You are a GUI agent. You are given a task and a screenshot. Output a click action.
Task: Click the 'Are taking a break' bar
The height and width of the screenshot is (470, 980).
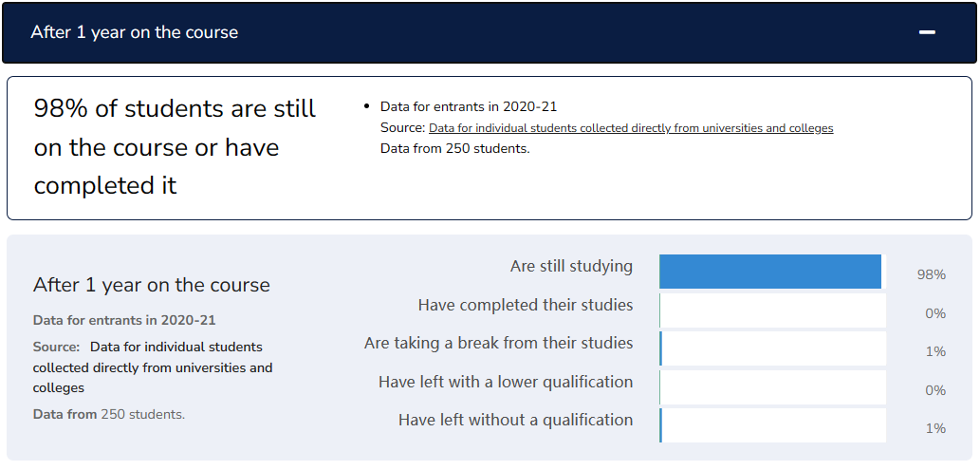772,348
